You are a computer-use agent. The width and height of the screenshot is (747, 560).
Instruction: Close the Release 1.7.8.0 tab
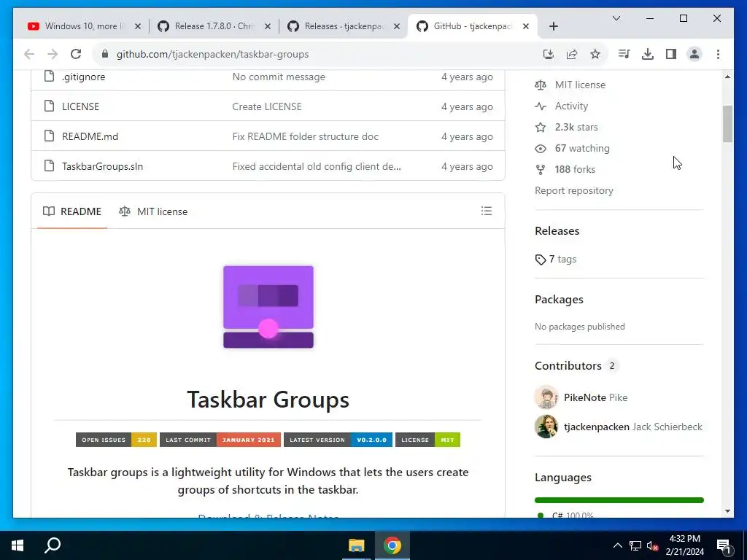[268, 26]
